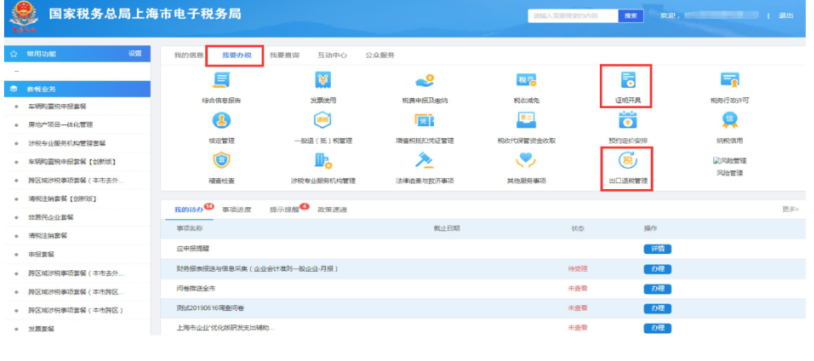Open the 核定管理 stamp icon
This screenshot has width=814, height=361.
221,121
